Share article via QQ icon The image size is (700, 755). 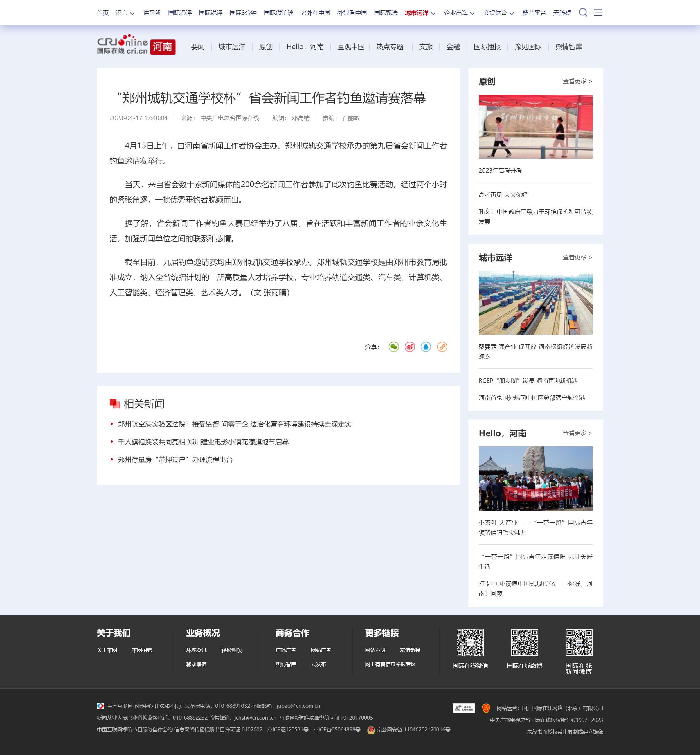coord(426,347)
